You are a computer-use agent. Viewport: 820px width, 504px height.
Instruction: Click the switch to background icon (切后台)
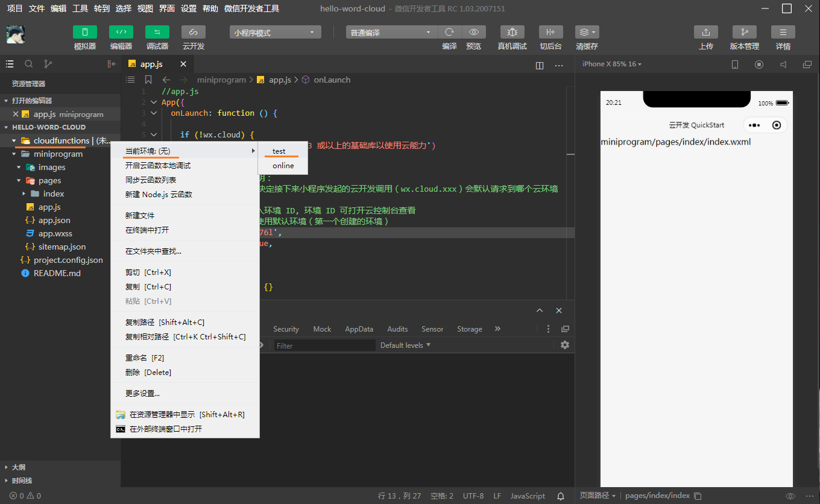point(550,32)
